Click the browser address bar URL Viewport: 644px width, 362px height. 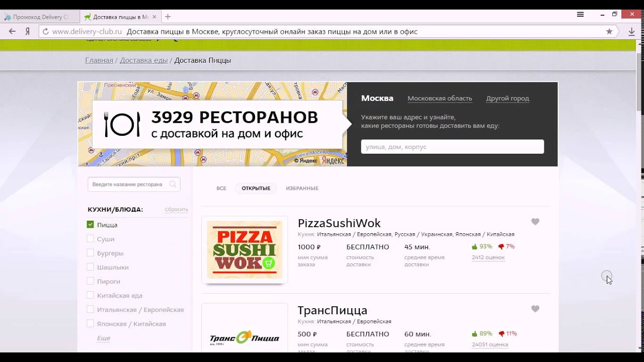tap(87, 32)
